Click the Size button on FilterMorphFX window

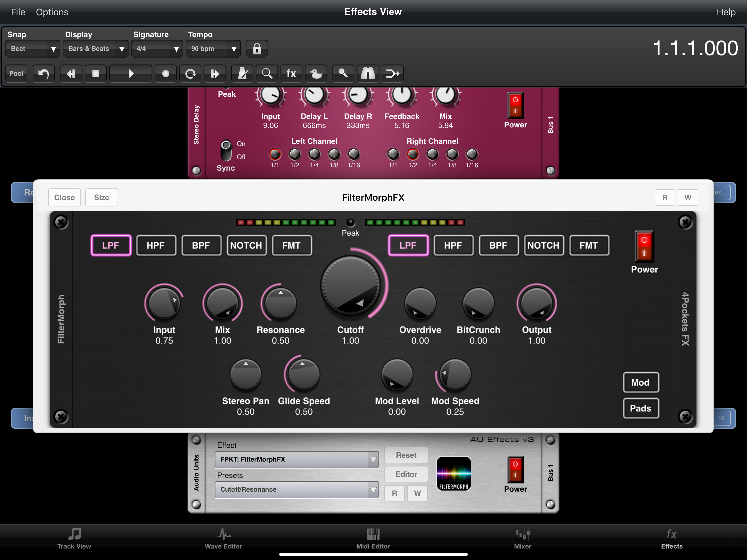click(x=102, y=197)
